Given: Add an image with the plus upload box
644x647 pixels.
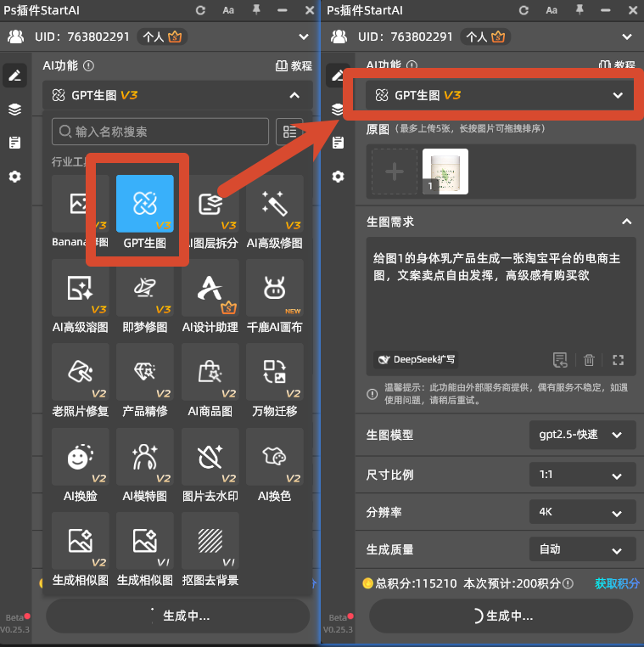Looking at the screenshot, I should point(395,172).
